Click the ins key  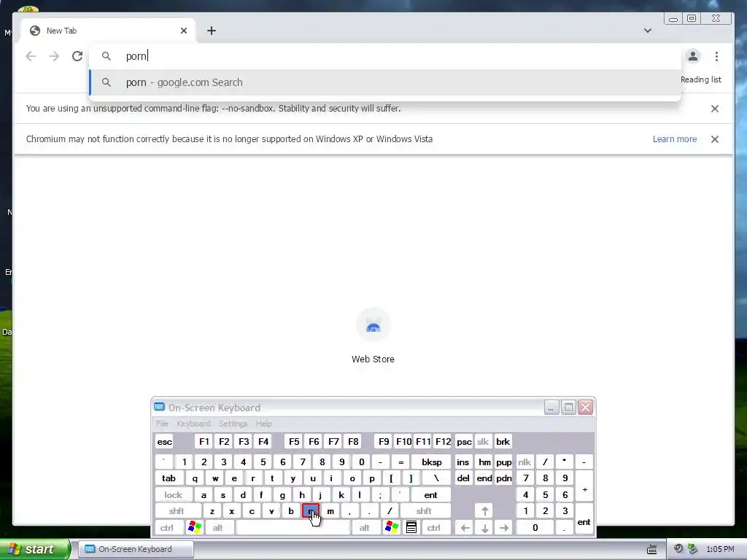pyautogui.click(x=463, y=462)
